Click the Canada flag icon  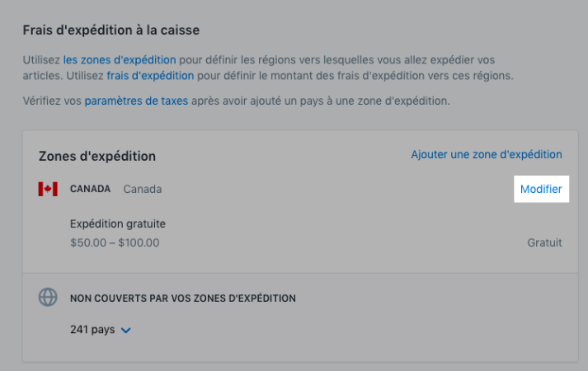tap(48, 189)
